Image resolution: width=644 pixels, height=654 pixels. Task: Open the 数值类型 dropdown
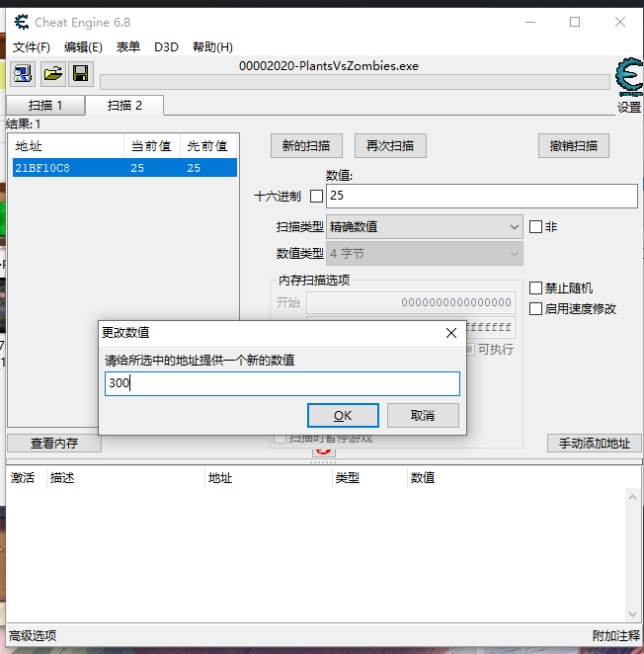(425, 254)
